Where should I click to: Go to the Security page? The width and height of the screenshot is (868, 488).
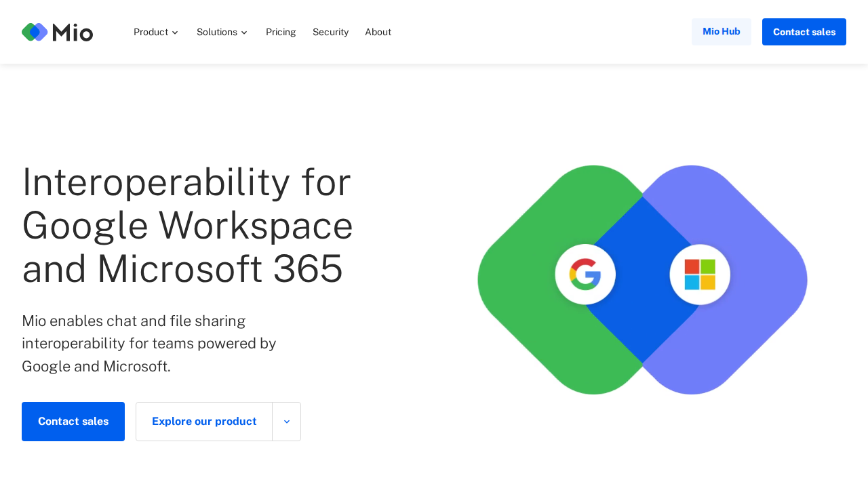(330, 32)
